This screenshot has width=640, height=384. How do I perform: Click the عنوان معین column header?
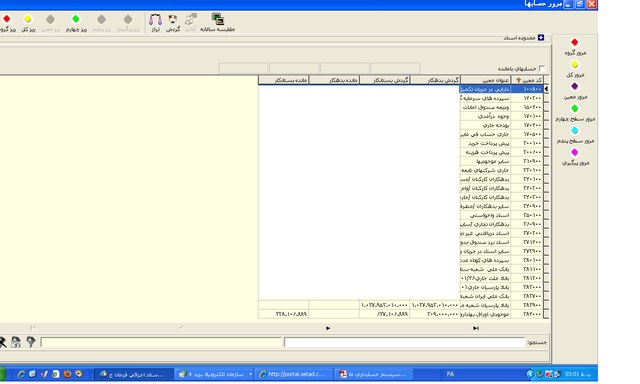point(485,80)
